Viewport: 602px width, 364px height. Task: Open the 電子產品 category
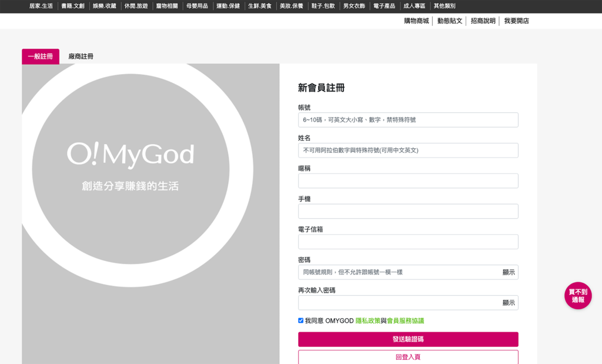pyautogui.click(x=384, y=6)
